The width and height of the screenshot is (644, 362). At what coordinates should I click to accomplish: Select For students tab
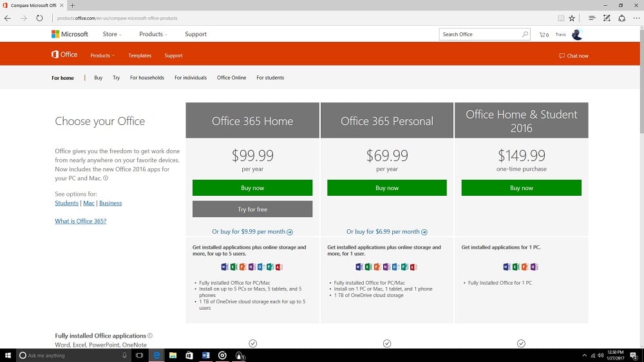tap(270, 78)
